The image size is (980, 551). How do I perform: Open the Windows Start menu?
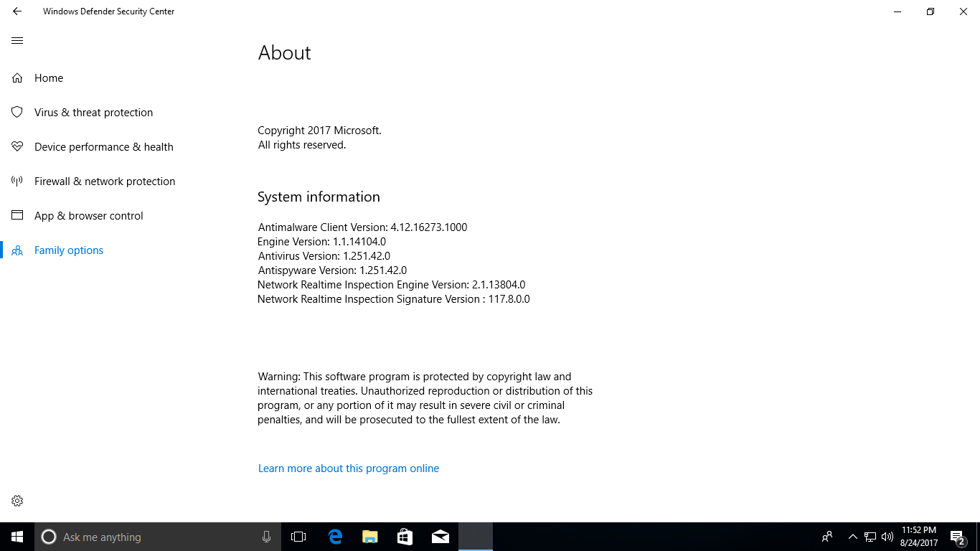17,537
